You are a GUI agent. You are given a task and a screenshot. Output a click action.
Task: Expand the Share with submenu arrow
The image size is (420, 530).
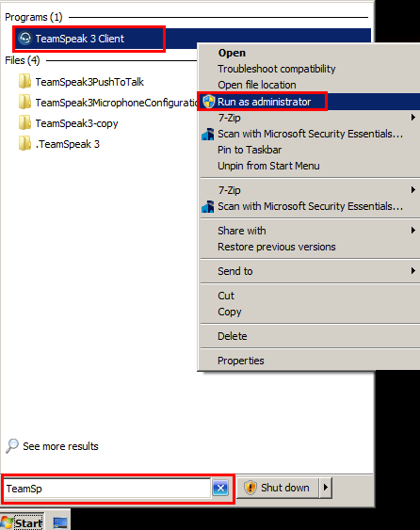[x=412, y=231]
